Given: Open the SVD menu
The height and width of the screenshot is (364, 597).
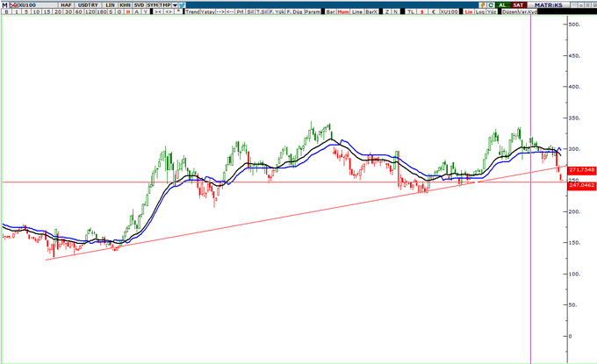Looking at the screenshot, I should [x=140, y=5].
